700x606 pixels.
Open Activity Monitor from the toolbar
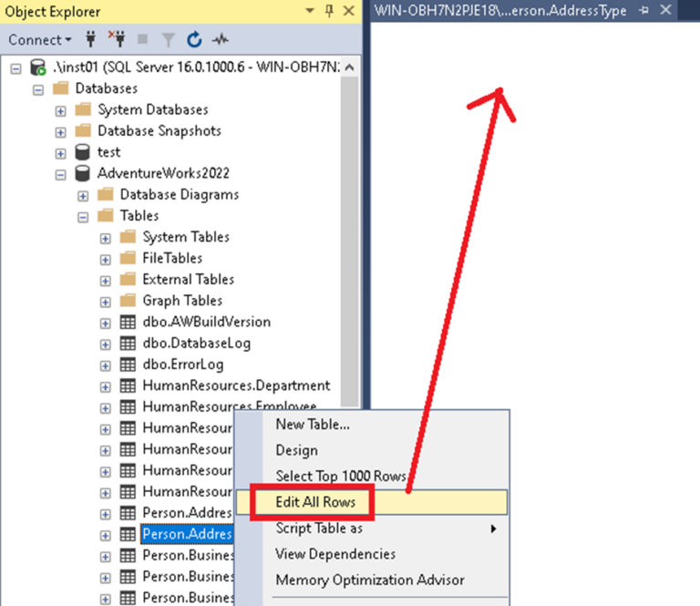click(x=220, y=40)
